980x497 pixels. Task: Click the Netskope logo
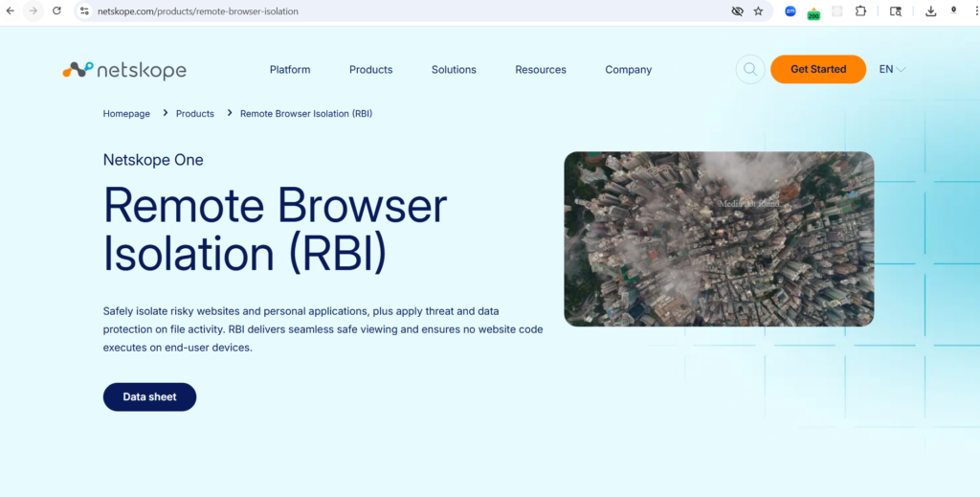[124, 70]
